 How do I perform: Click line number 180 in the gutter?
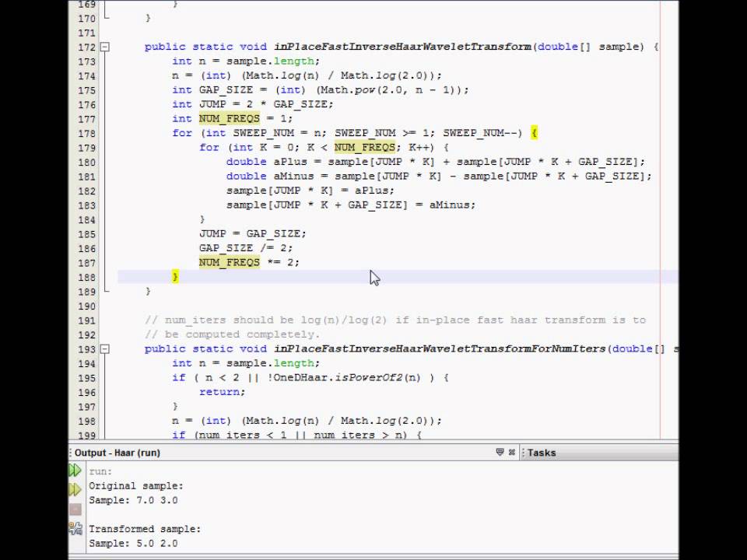click(86, 162)
